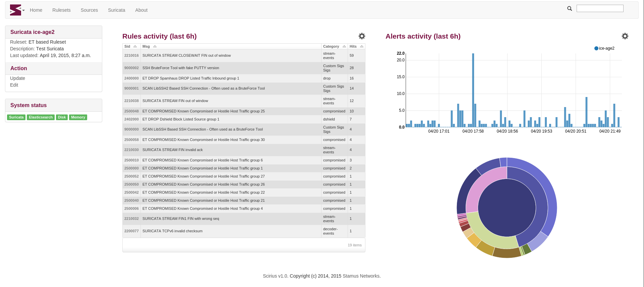Click Suricata ice-age2 panel heading

coord(32,32)
